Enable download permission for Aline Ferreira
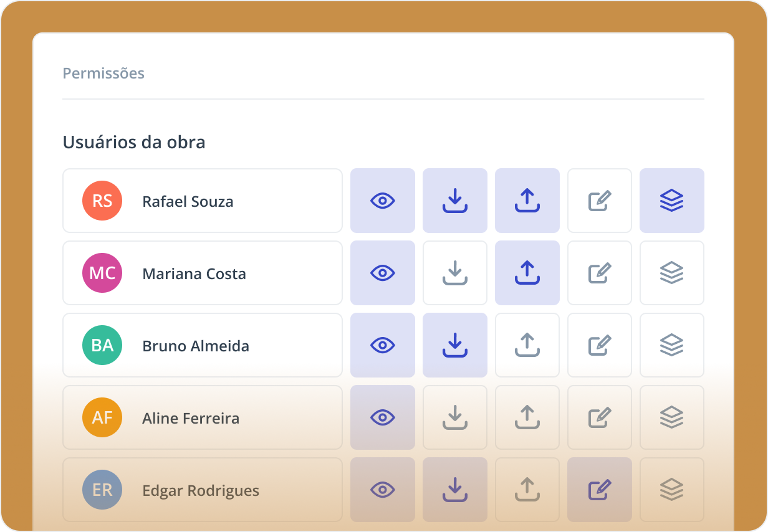768x532 pixels. [455, 417]
